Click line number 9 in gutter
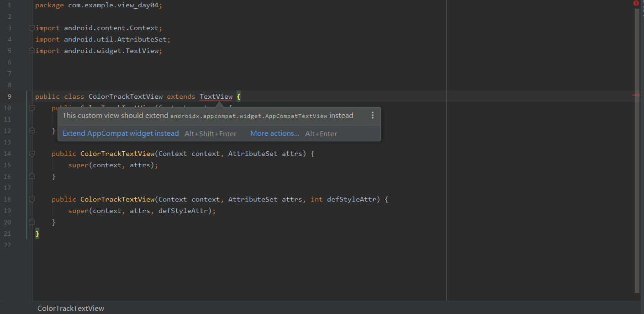644x314 pixels. tap(10, 96)
